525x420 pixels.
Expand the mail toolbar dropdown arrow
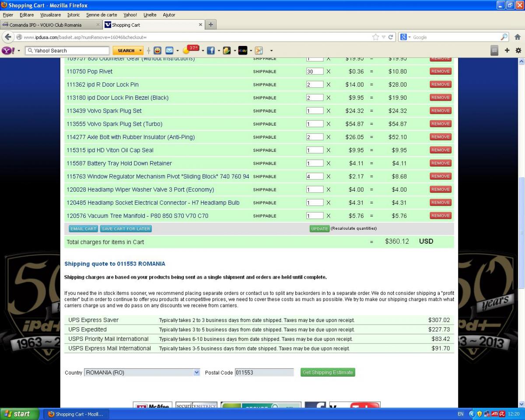177,51
